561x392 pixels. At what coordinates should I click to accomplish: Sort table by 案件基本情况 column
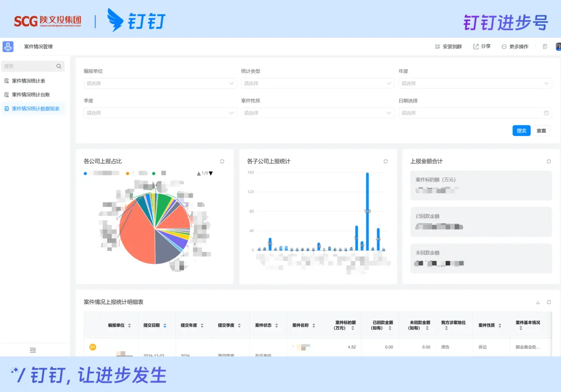(x=520, y=328)
